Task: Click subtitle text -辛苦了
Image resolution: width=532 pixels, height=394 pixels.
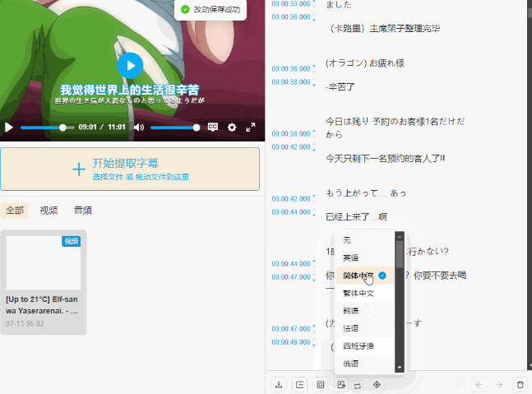Action: point(340,87)
